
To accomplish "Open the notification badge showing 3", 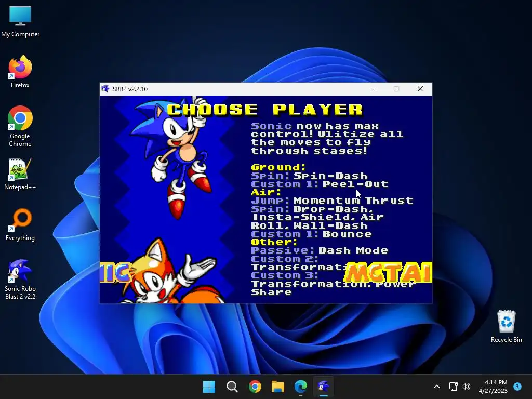I will (517, 387).
